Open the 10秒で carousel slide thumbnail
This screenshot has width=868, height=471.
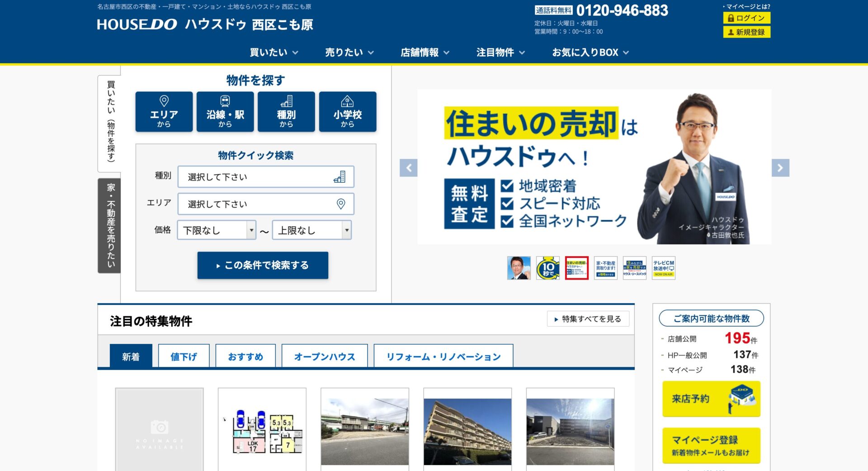(x=548, y=267)
